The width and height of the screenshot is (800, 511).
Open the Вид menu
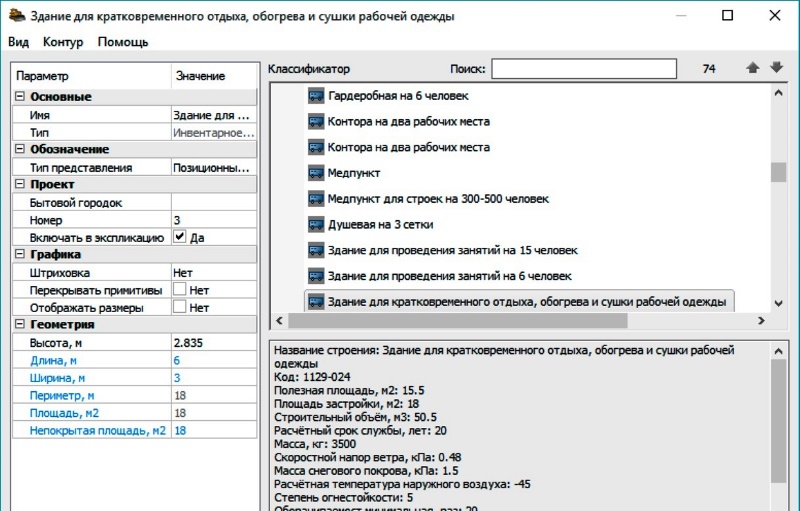click(18, 42)
